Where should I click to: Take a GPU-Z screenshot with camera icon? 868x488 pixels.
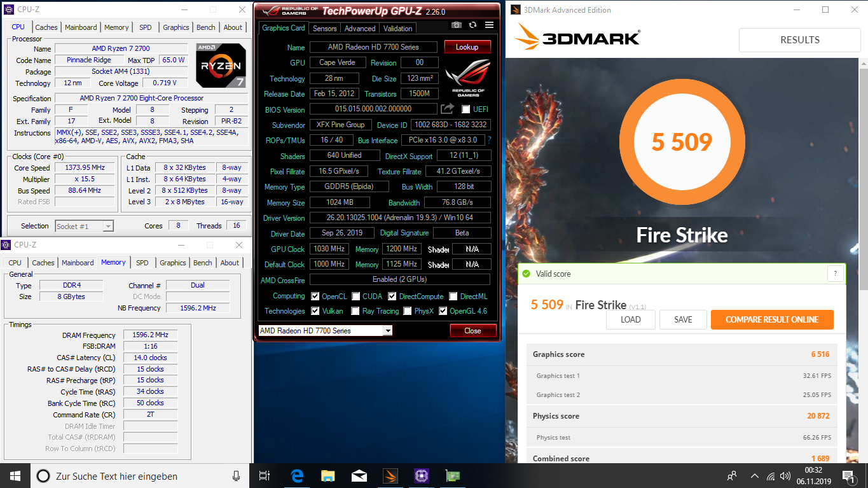pyautogui.click(x=457, y=25)
